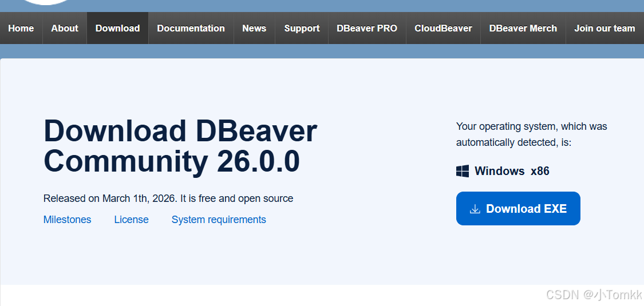Open the DBeaver Merch store link

coord(523,28)
